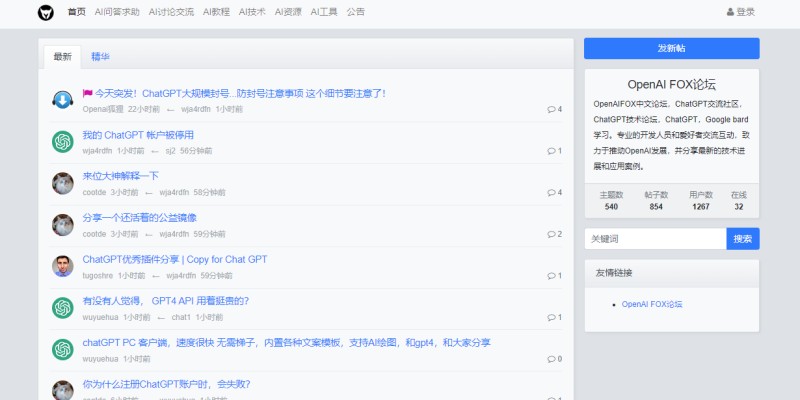Viewport: 800px width, 400px height.
Task: Open AI资源 section
Action: point(288,12)
